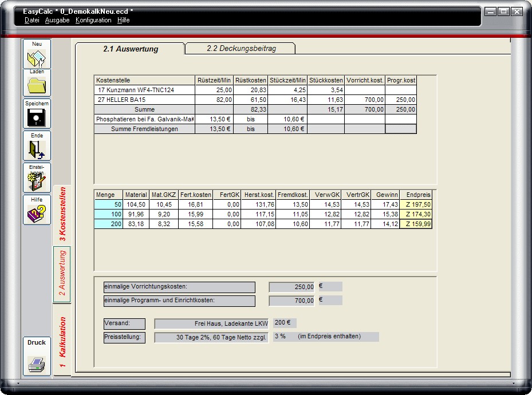Click the Vorricht.kost. column header
The width and height of the screenshot is (532, 395).
click(x=365, y=80)
